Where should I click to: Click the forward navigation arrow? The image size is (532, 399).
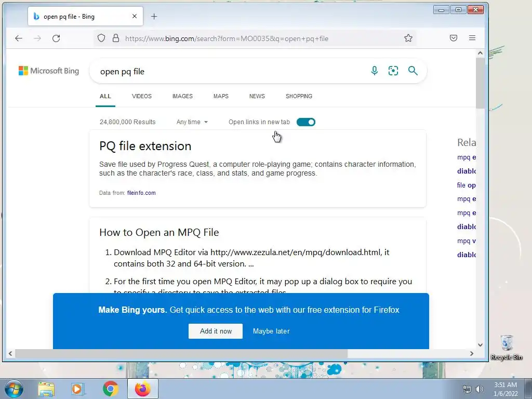(37, 38)
